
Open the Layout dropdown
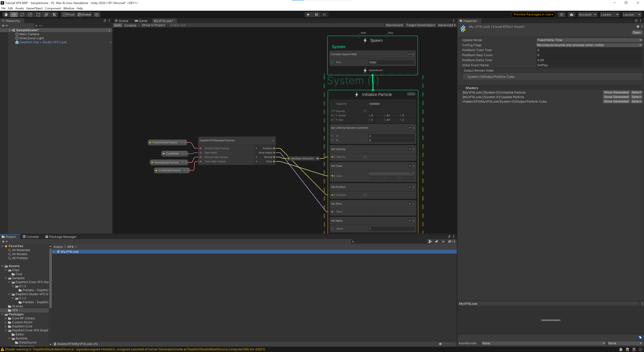[632, 14]
